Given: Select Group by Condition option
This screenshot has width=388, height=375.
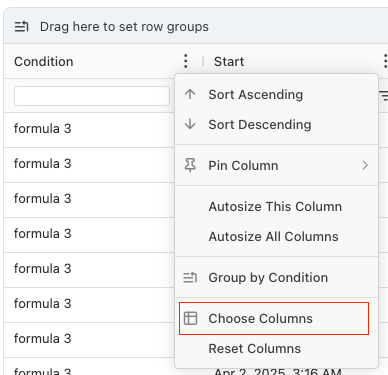Looking at the screenshot, I should coord(277,277).
